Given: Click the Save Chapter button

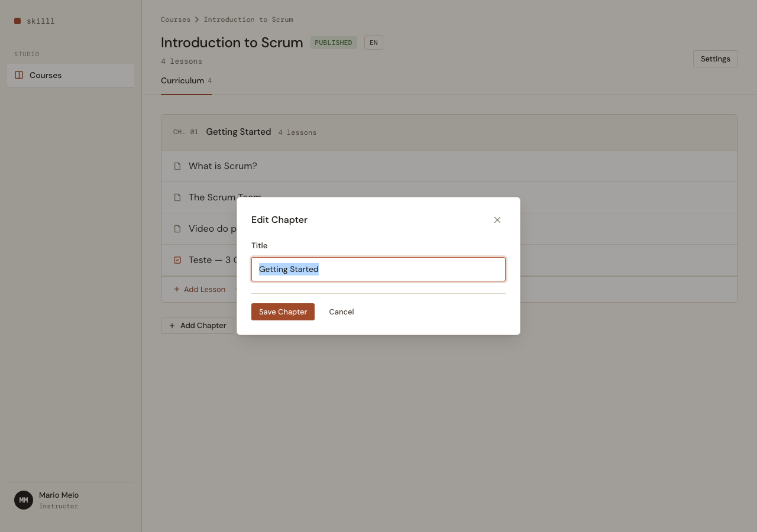Looking at the screenshot, I should tap(283, 312).
